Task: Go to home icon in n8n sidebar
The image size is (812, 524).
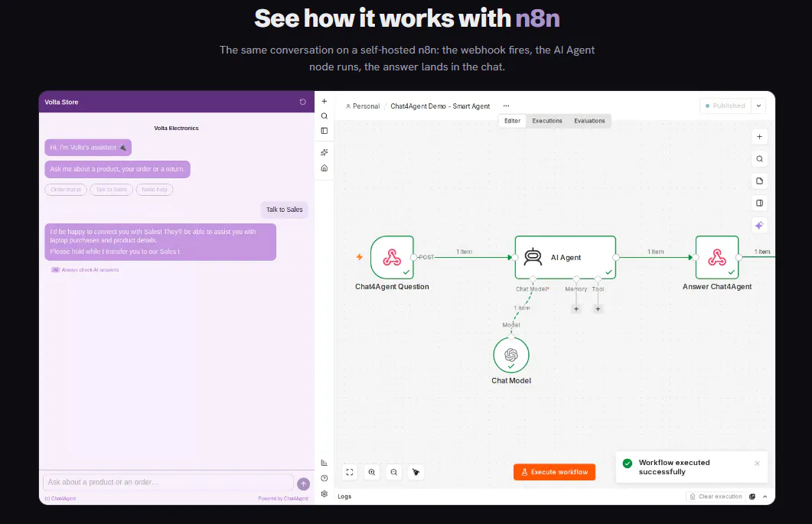Action: point(324,168)
